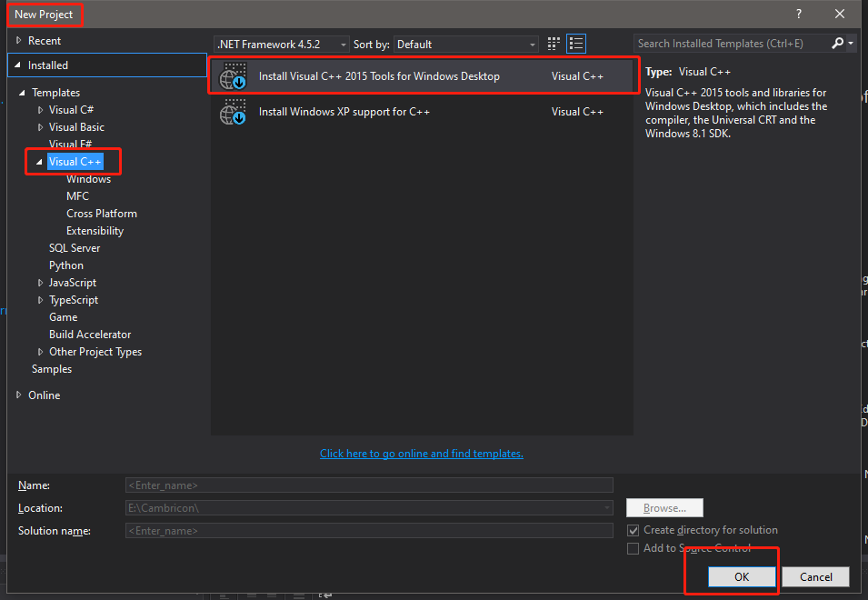Collapse the Visual C++ node arrow
The height and width of the screenshot is (600, 868).
coord(39,162)
